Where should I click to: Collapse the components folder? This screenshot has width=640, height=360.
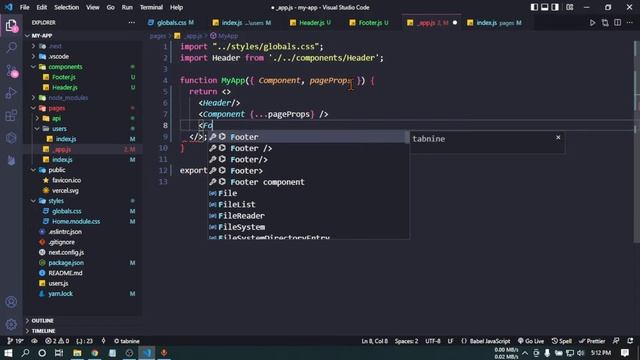click(x=65, y=67)
